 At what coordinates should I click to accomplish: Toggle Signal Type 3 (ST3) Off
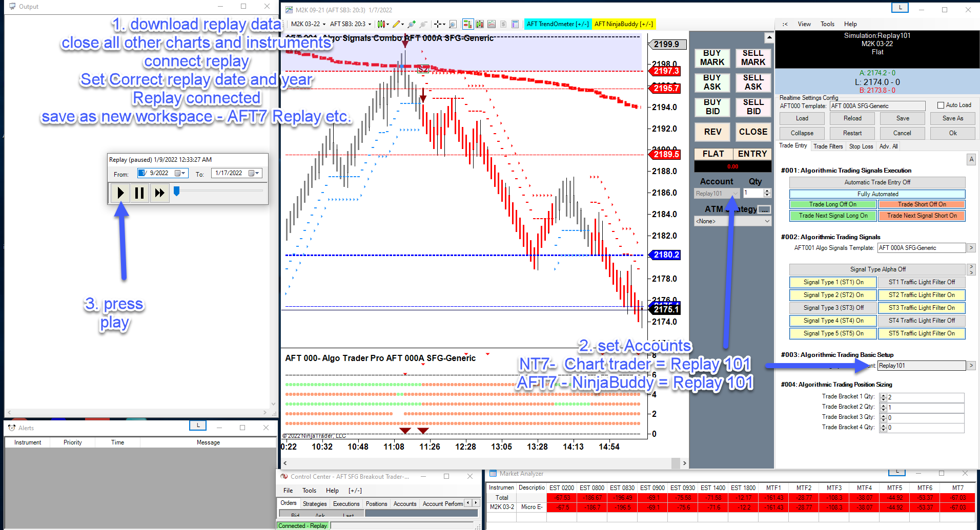tap(833, 308)
